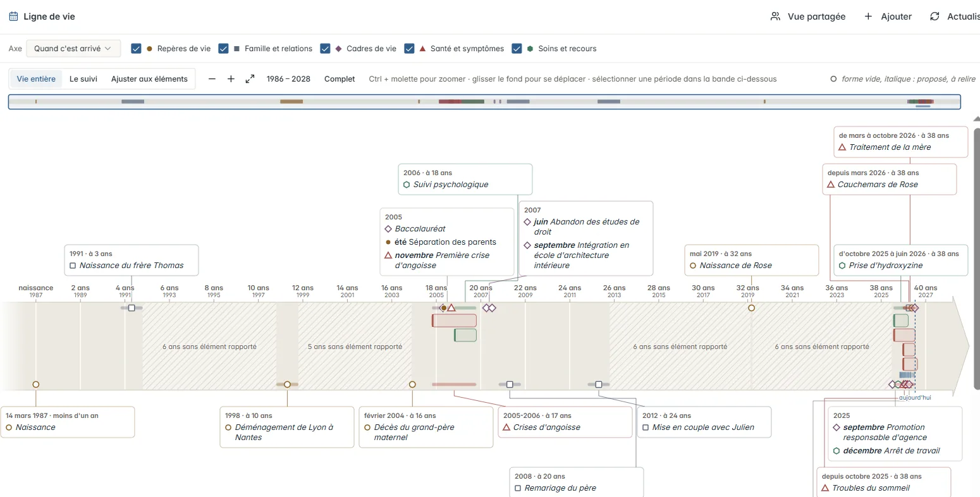Click the square icon in Remariage du père card
This screenshot has width=980, height=497.
[518, 488]
